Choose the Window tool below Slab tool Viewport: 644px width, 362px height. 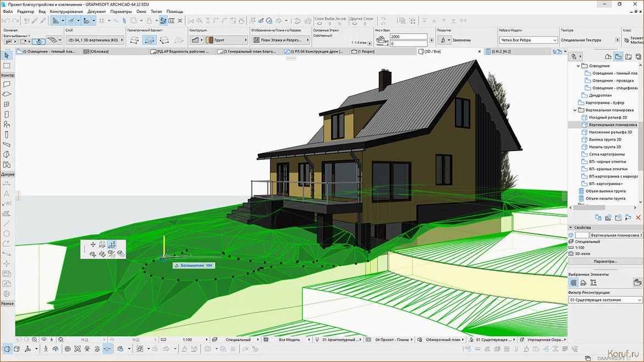tap(7, 104)
